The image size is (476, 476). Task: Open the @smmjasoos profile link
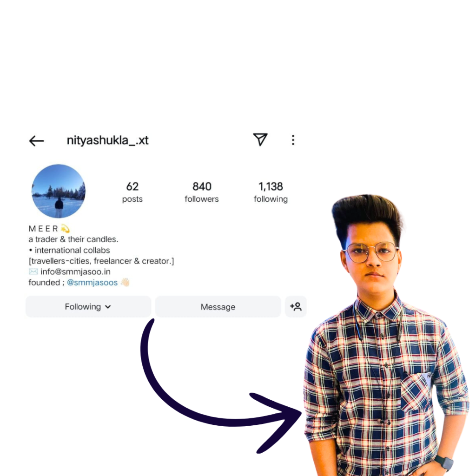pos(93,282)
